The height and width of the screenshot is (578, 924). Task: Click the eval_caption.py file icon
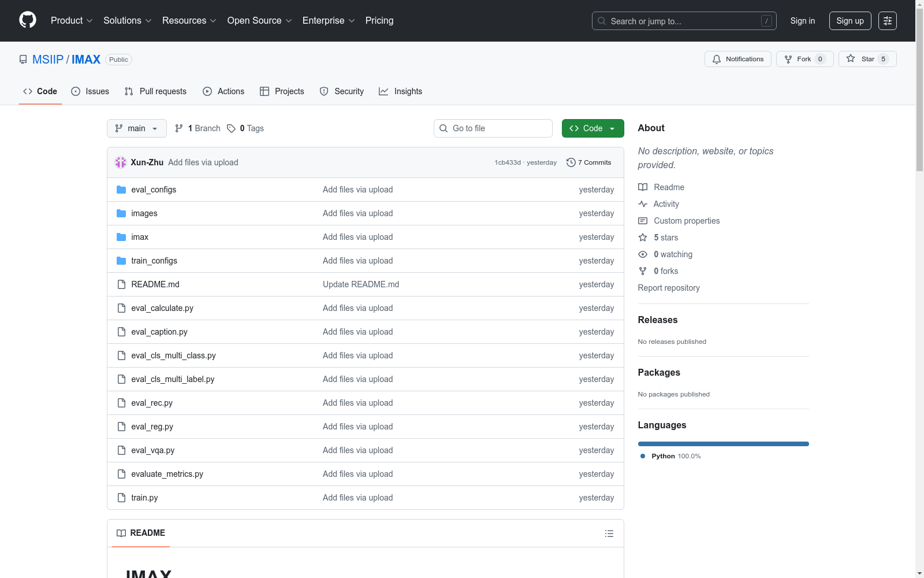coord(121,332)
